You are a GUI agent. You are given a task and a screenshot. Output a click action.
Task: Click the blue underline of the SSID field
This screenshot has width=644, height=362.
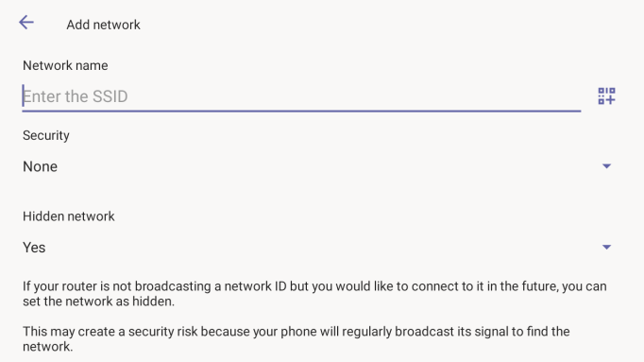pos(301,111)
